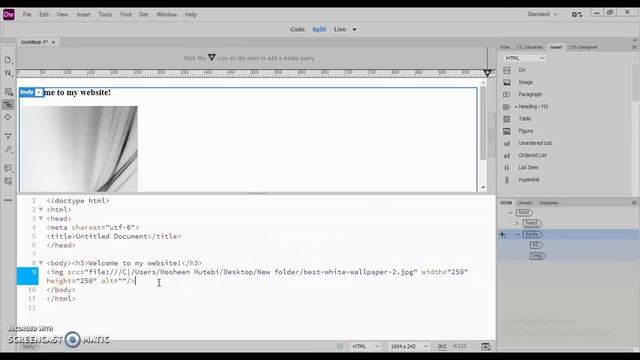
Task: Click the Apply Comment icon
Action: [x=8, y=168]
